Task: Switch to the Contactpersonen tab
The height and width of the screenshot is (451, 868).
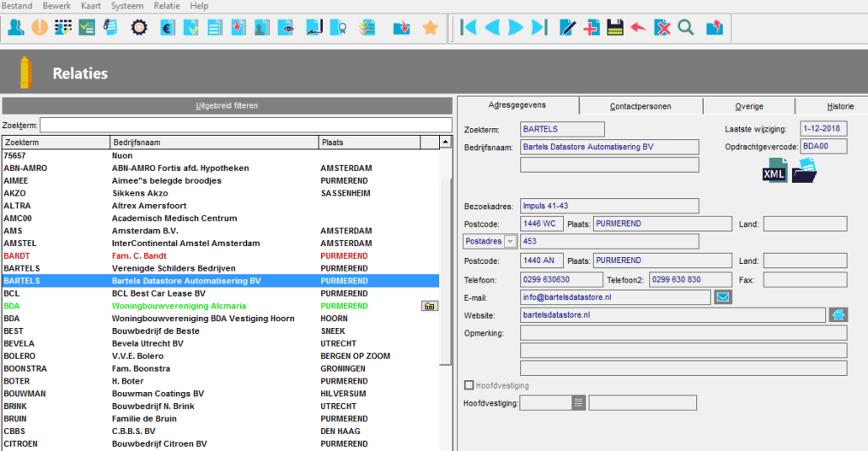Action: tap(640, 106)
